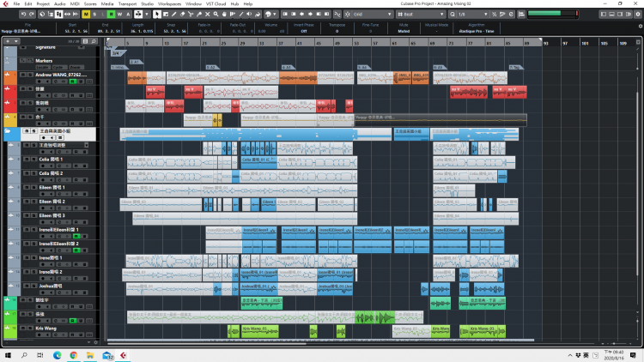Click the Snap to Zero Crossing icon
Image resolution: width=644 pixels, height=362 pixels.
[337, 15]
